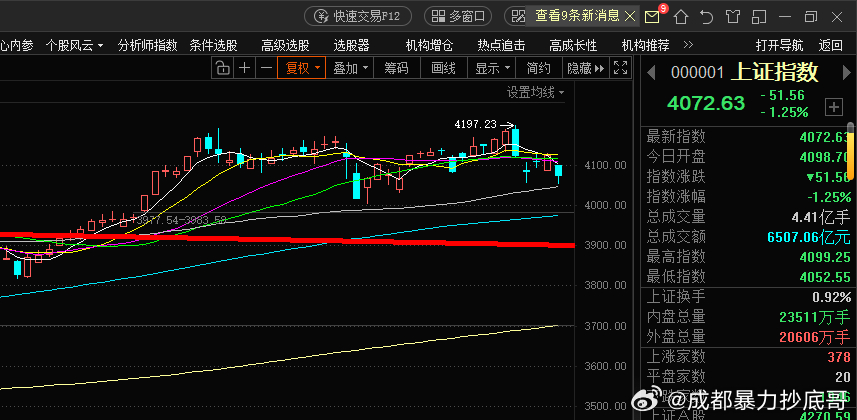
Task: Click 上证换手 value 0.92%
Action: pyautogui.click(x=829, y=298)
